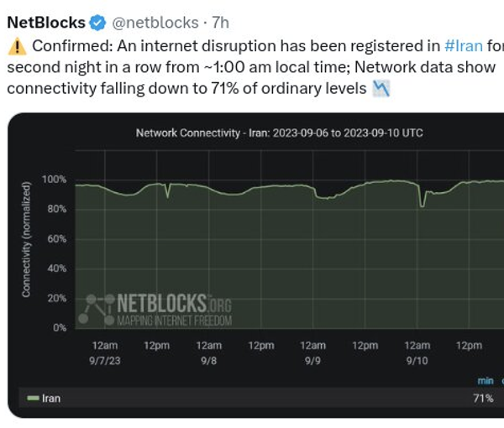Click the NetBlocks.org watermark logo in the chart
Image resolution: width=504 pixels, height=428 pixels.
[x=155, y=309]
